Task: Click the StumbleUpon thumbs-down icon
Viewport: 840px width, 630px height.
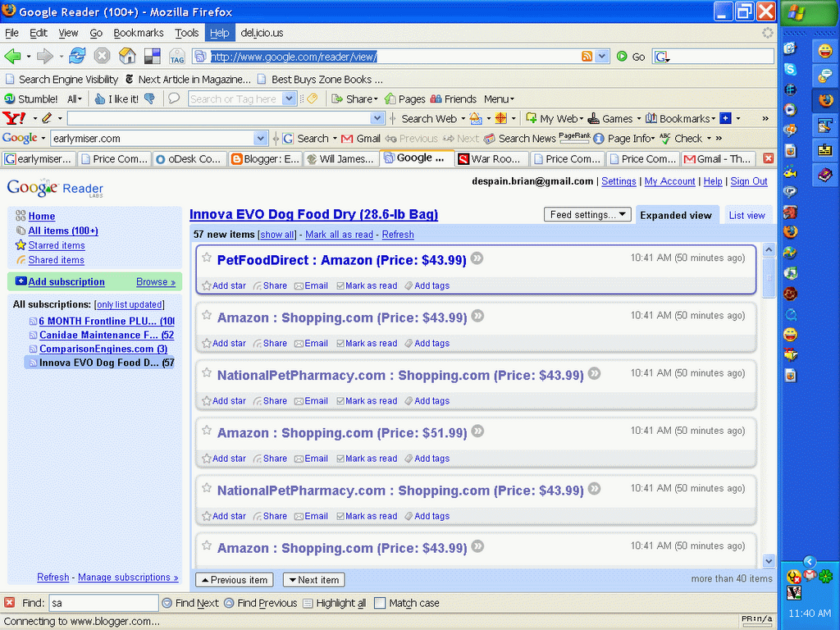Action: (150, 98)
